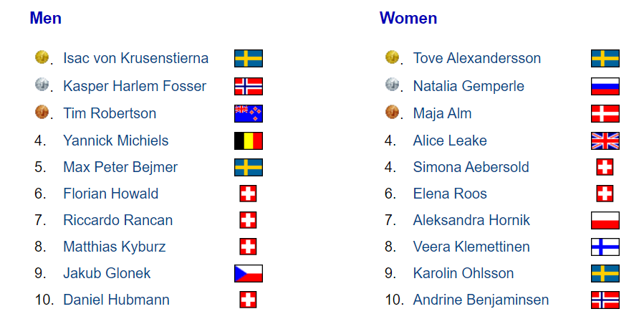Click the Czech flag beside Jakub Glonek
The width and height of the screenshot is (644, 314).
[x=249, y=273]
